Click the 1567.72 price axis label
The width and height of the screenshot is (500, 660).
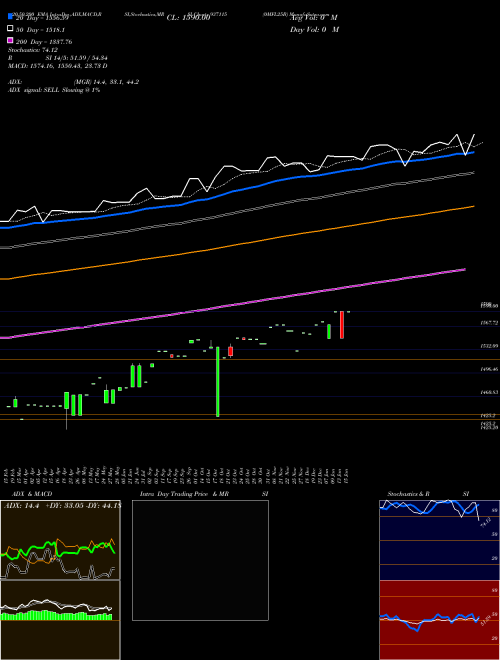(489, 322)
